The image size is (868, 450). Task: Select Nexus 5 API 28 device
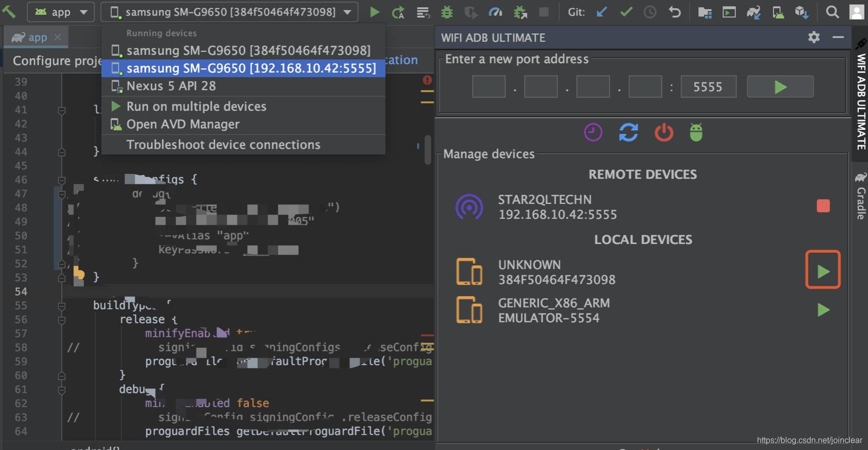(x=243, y=86)
